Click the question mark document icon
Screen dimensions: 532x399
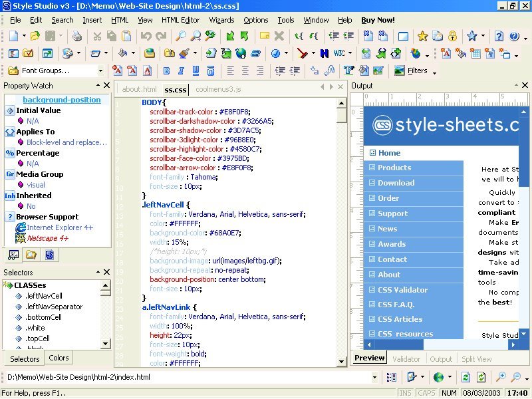(x=499, y=36)
